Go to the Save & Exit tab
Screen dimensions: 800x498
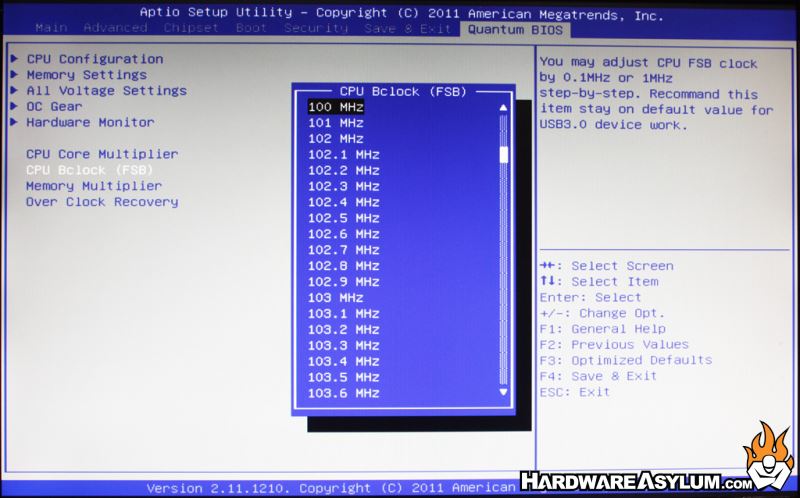[408, 30]
